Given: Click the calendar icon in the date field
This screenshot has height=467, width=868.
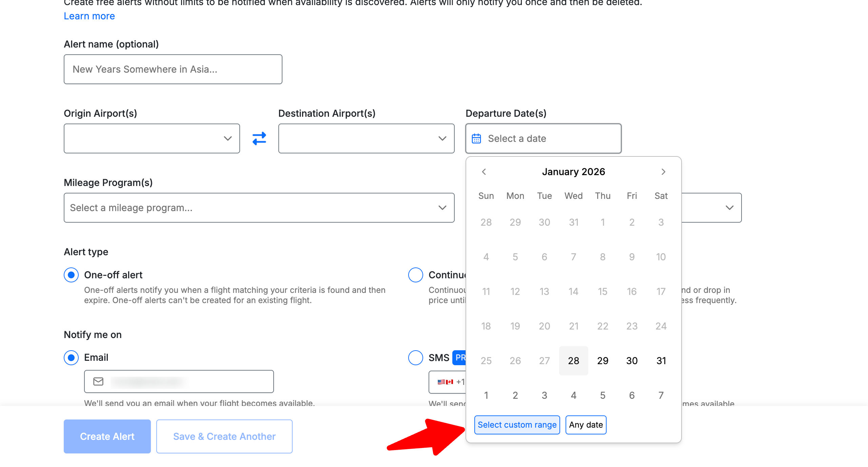Looking at the screenshot, I should click(x=476, y=138).
